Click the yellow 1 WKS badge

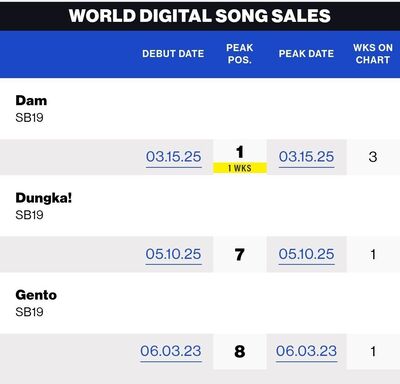[240, 168]
